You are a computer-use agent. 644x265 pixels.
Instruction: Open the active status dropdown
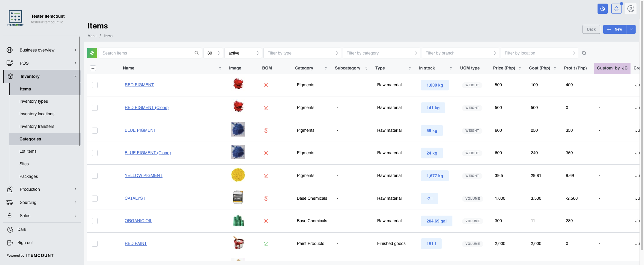point(243,53)
